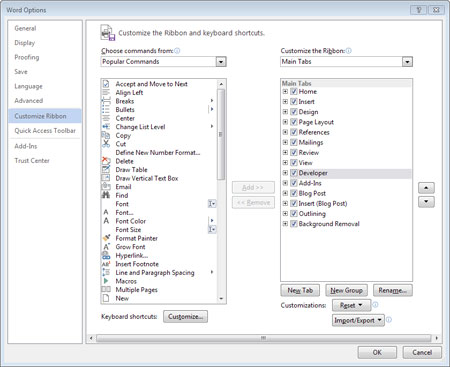Screen dimensions: 450x367
Task: Expand the Outlining tab tree node
Action: (285, 213)
